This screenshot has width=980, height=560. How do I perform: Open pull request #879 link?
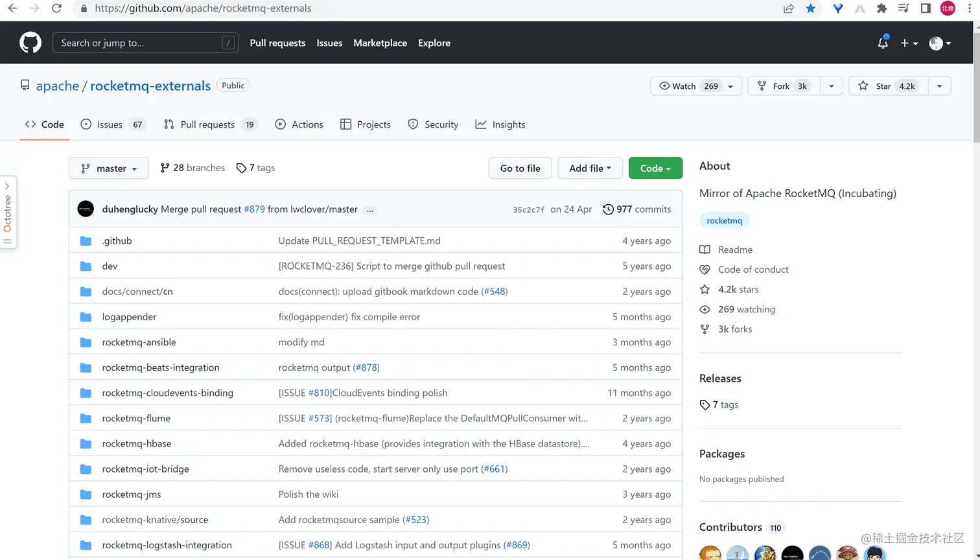pyautogui.click(x=254, y=209)
